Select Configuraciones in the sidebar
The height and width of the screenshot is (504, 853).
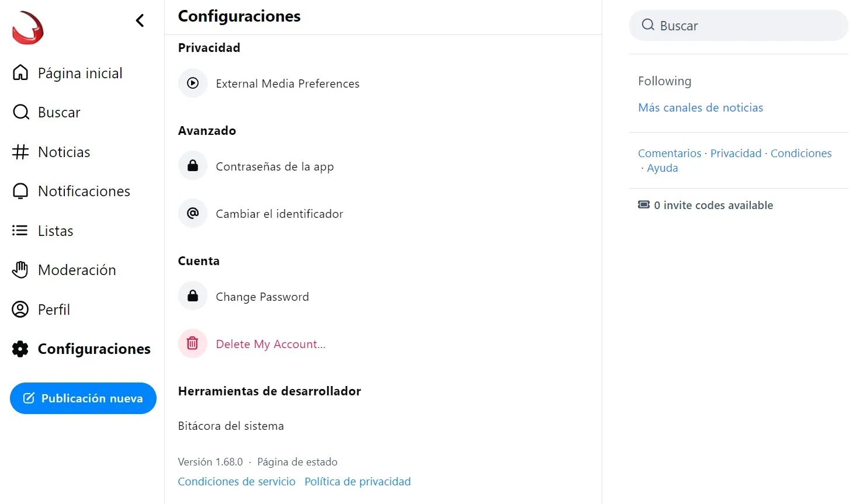(x=93, y=349)
